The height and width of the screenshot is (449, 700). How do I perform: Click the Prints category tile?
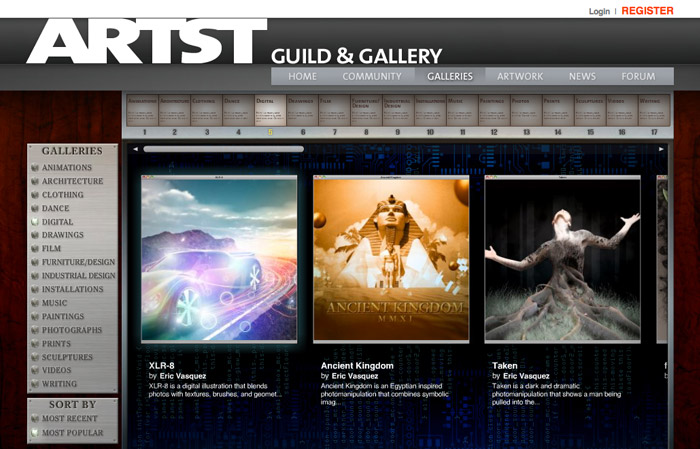pyautogui.click(x=558, y=110)
